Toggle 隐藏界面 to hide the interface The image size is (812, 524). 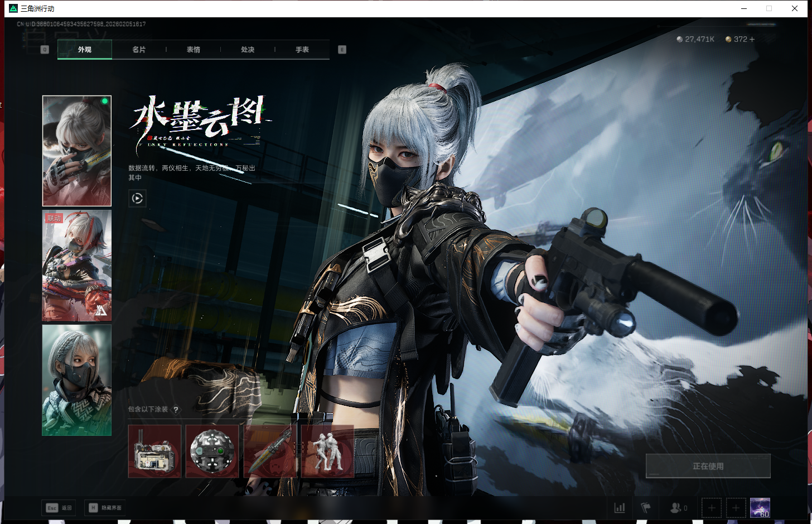click(105, 508)
